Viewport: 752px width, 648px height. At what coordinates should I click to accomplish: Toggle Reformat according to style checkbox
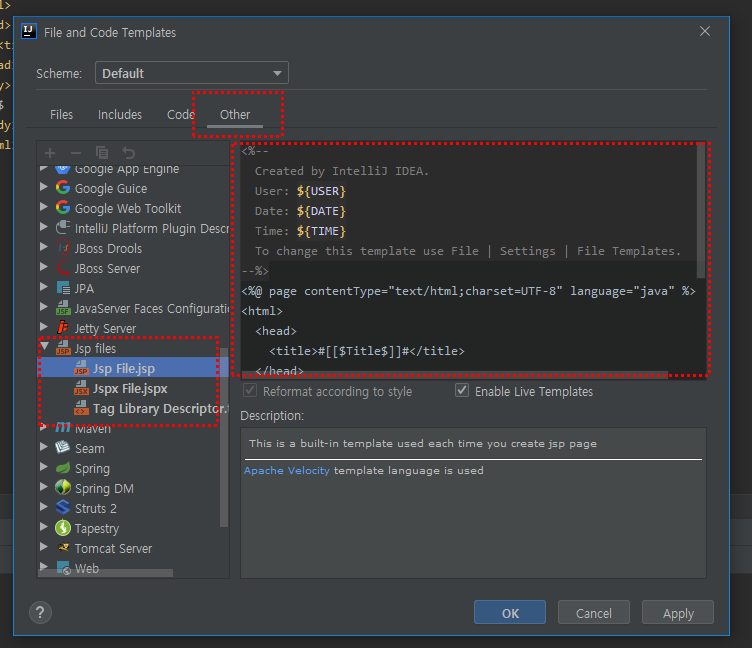[x=250, y=390]
